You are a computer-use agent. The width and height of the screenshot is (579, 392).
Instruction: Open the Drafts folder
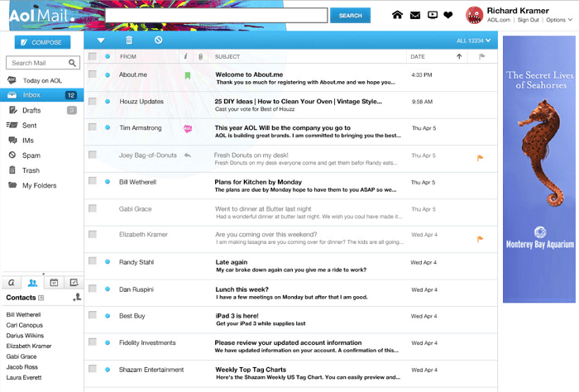point(31,110)
